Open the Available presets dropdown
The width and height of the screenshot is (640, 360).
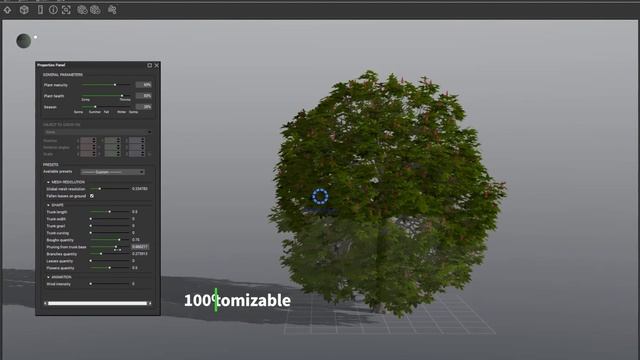(113, 172)
